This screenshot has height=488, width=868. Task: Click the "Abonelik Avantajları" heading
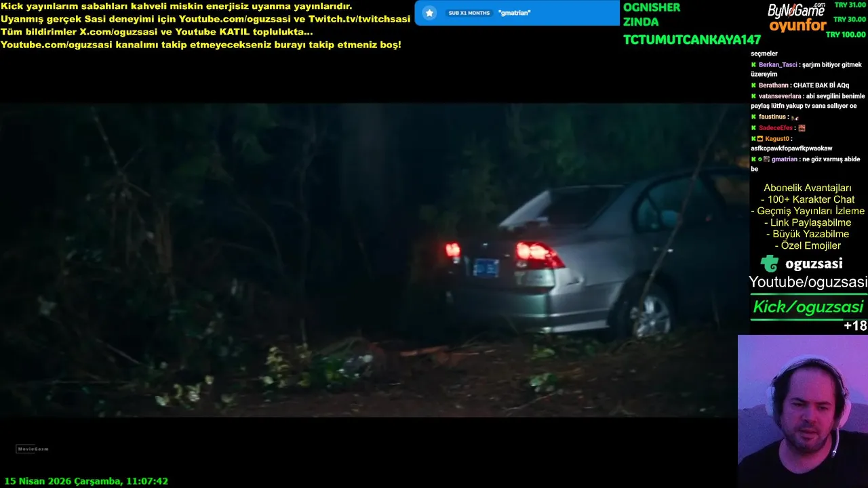pos(807,188)
